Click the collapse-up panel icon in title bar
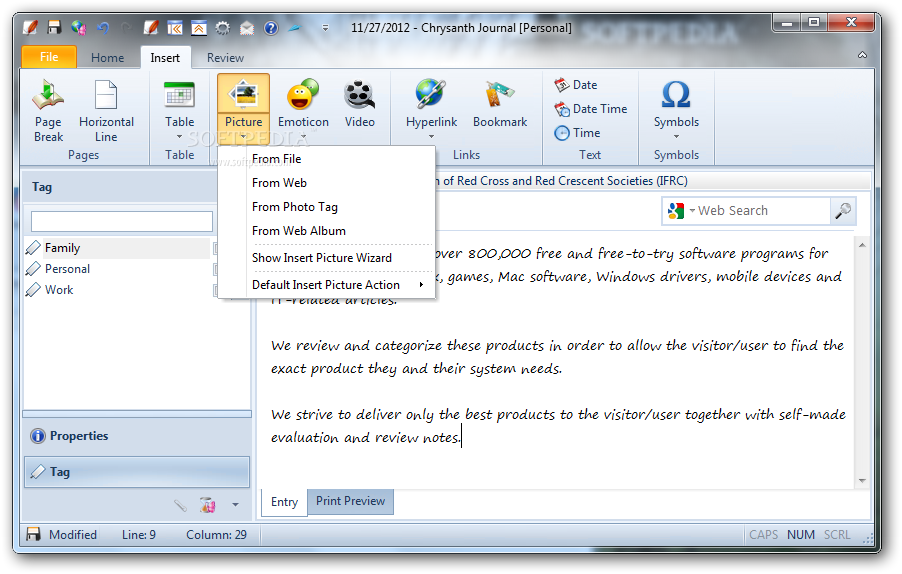The height and width of the screenshot is (574, 902). [x=199, y=27]
